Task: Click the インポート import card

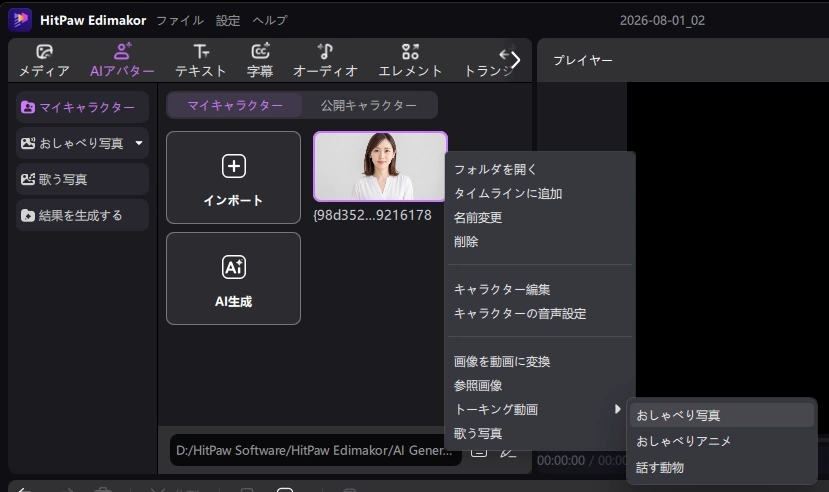Action: [233, 178]
